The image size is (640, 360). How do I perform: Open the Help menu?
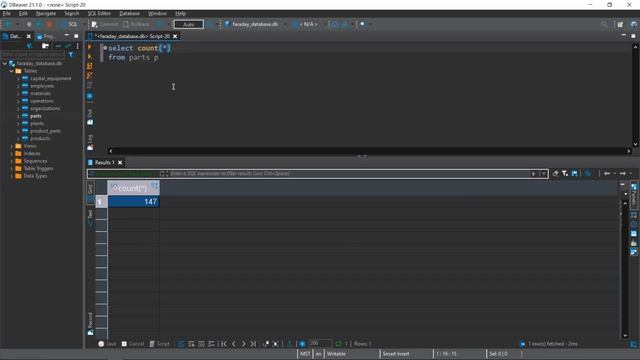coord(180,13)
